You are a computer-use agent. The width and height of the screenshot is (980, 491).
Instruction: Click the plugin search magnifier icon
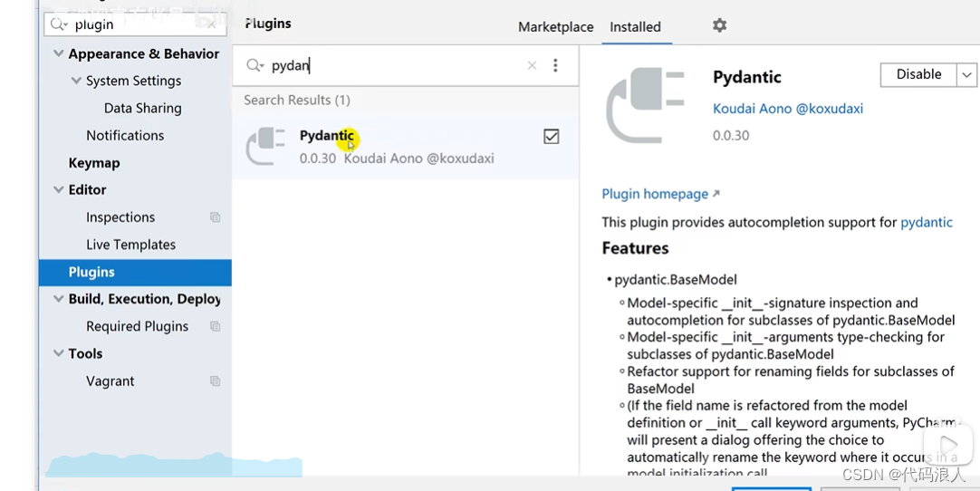pyautogui.click(x=255, y=65)
